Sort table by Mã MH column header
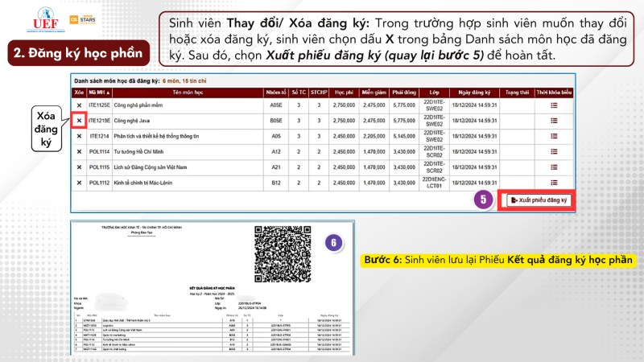The height and width of the screenshot is (362, 644). pos(98,93)
